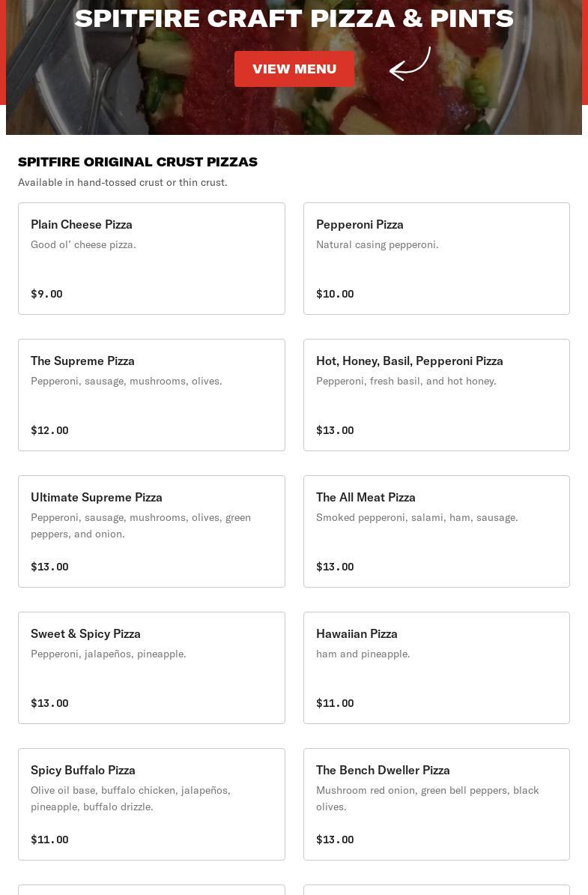The height and width of the screenshot is (895, 588).
Task: Open The Bench Dweller Pizza item
Action: pos(436,804)
